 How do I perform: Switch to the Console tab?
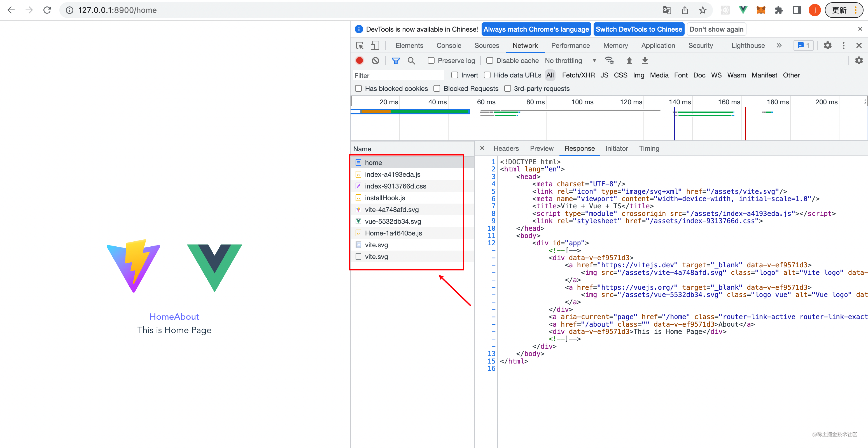coord(449,45)
